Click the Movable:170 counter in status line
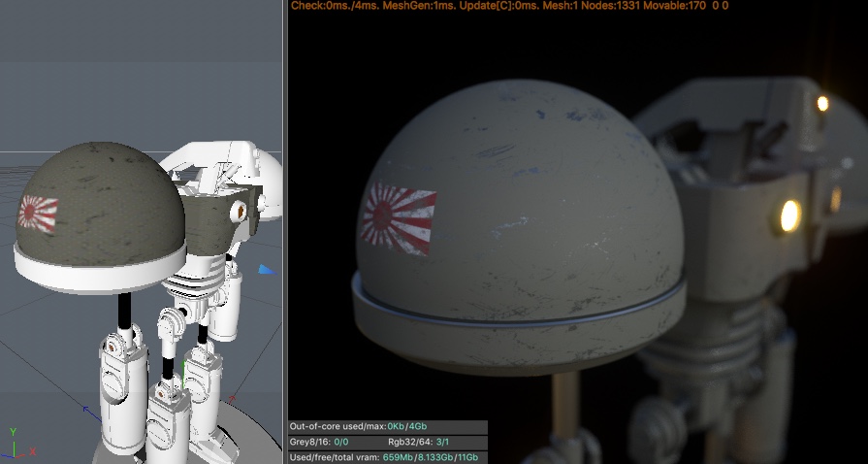868x464 pixels. coord(676,6)
